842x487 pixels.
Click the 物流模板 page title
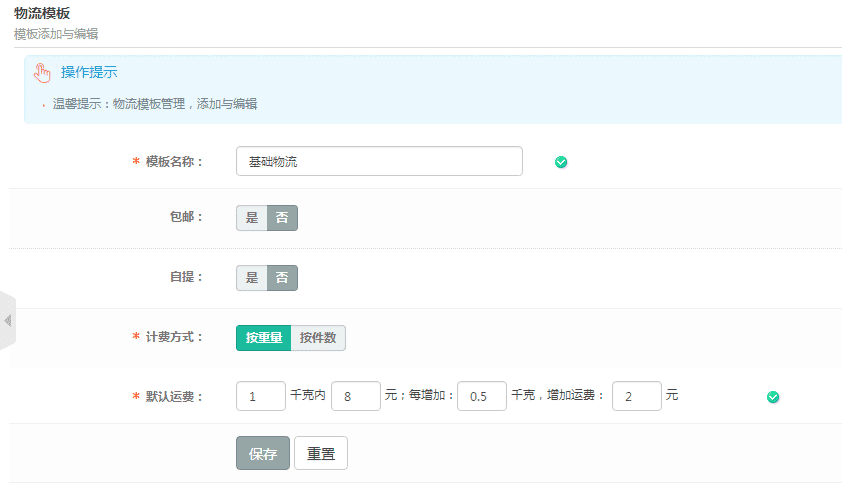(x=42, y=13)
